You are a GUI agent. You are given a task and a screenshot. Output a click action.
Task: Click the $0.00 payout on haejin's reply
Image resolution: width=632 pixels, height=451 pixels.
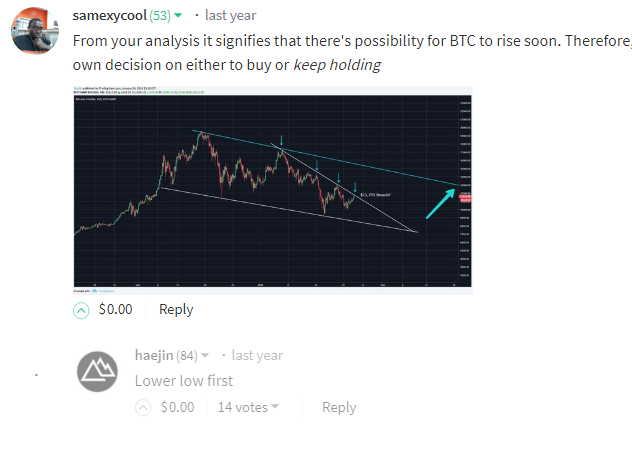[x=177, y=407]
